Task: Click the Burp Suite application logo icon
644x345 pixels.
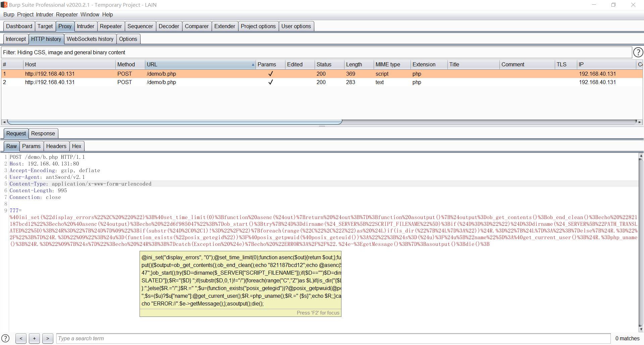Action: (4, 5)
